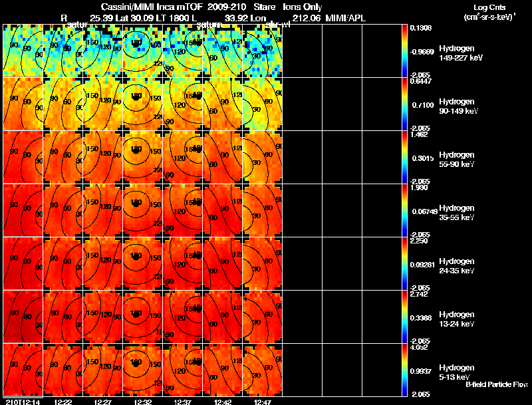Click the '2.250' colorbar maximum value
This screenshot has height=405, width=532.
tap(420, 241)
